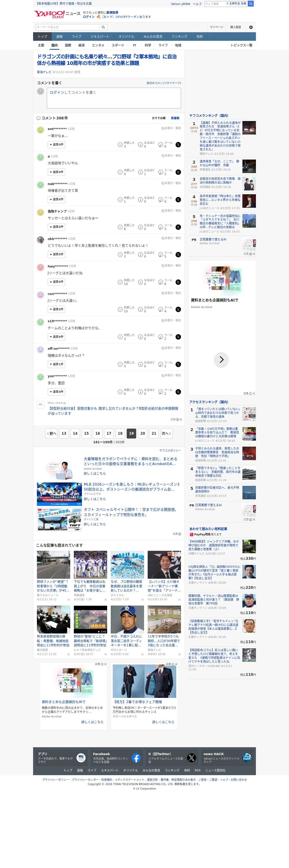
Task: Click the ad carousel next arrow
Action: click(221, 360)
